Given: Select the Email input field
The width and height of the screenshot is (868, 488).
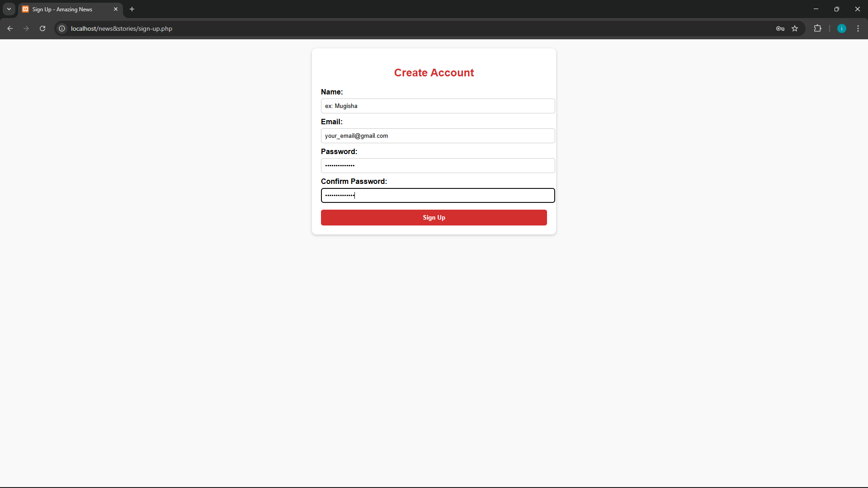Looking at the screenshot, I should (x=438, y=136).
